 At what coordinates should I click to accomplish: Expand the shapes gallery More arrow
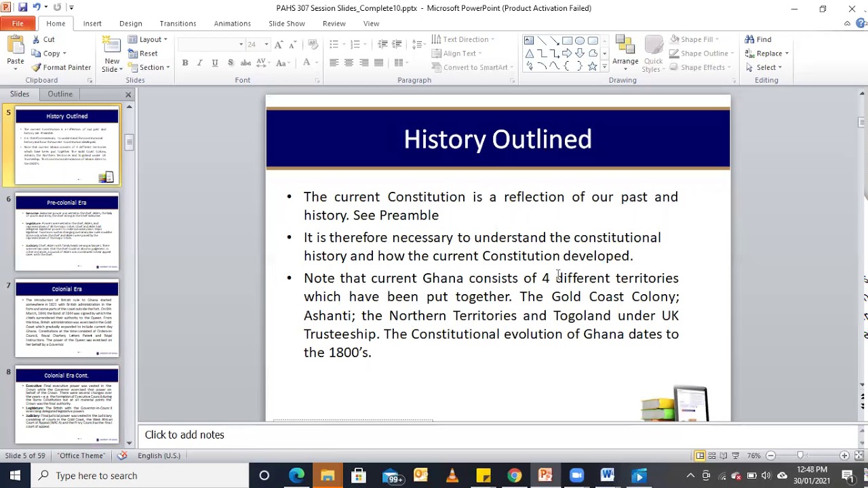[x=604, y=66]
